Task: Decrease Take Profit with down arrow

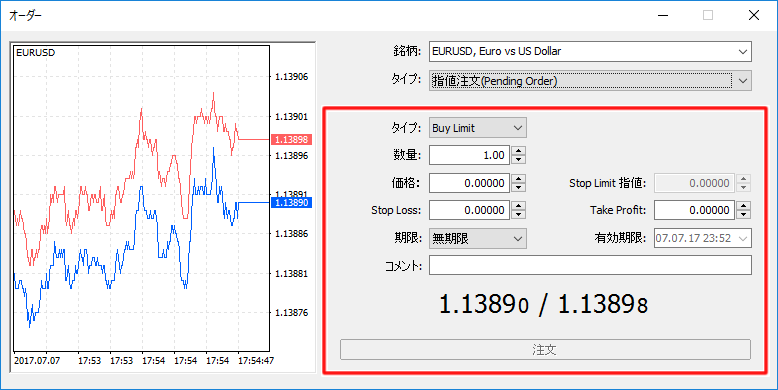Action: pyautogui.click(x=743, y=215)
